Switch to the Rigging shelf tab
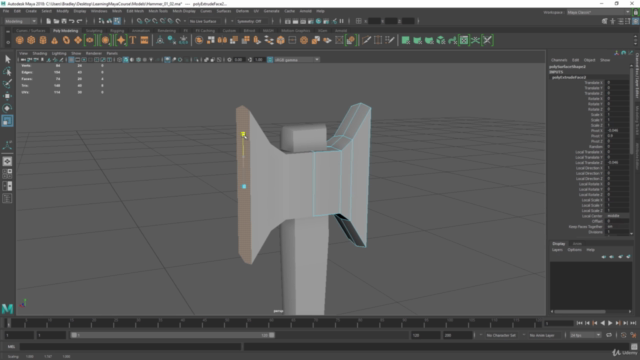This screenshot has width=640, height=360. [117, 31]
